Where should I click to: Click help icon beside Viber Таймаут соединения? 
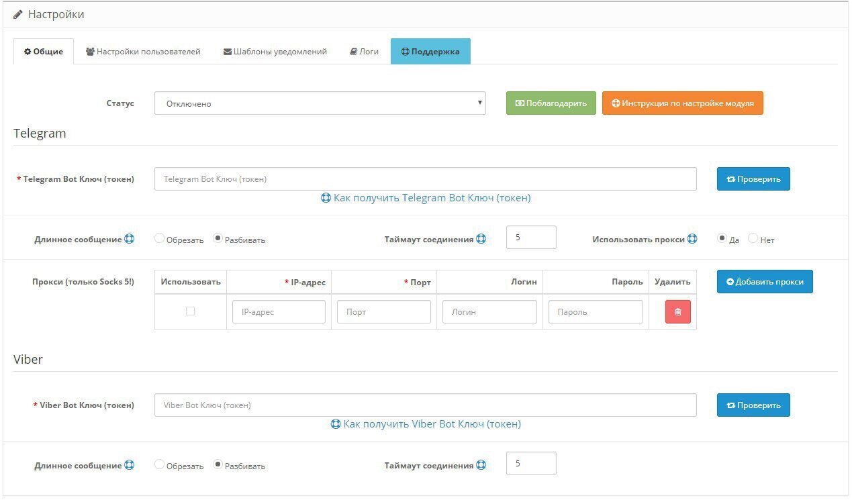tap(481, 465)
